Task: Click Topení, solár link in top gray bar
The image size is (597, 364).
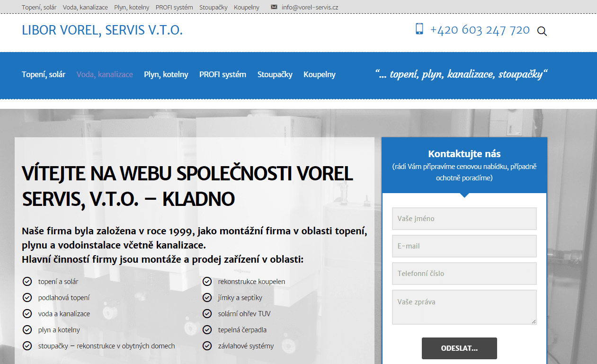Action: tap(39, 8)
